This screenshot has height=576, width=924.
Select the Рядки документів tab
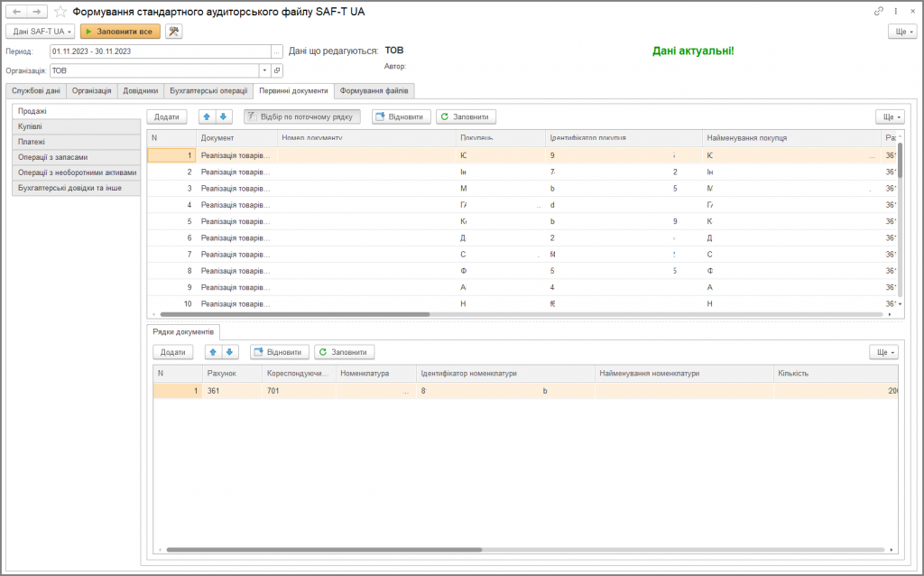click(x=183, y=332)
